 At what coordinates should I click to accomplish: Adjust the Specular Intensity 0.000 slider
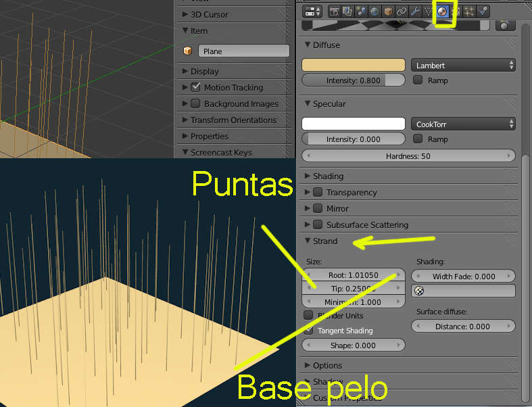coord(353,139)
